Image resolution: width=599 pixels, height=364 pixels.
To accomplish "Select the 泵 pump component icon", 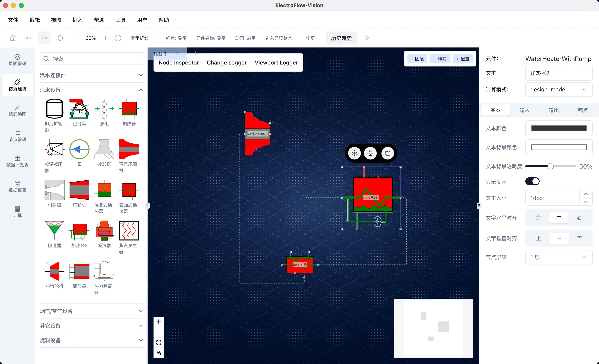I will 79,149.
